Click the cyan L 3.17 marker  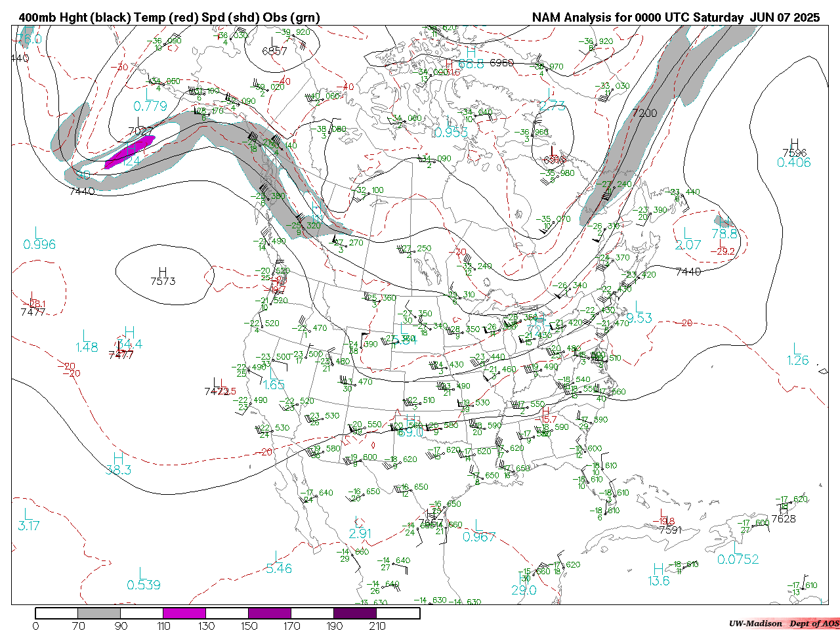point(28,519)
